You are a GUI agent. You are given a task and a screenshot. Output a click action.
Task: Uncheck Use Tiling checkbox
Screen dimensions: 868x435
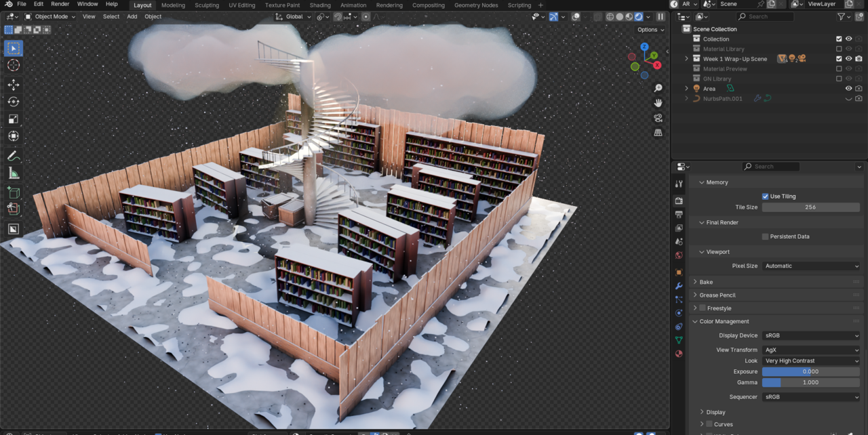click(x=765, y=196)
